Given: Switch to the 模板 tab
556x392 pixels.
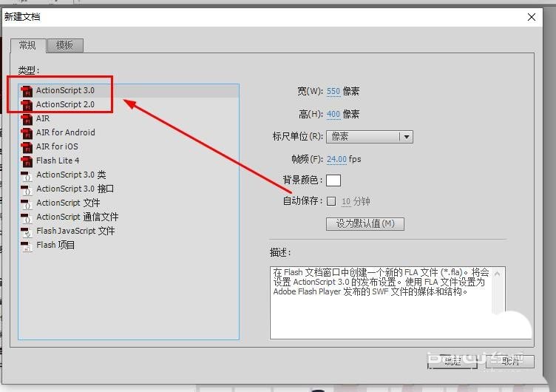Looking at the screenshot, I should (65, 45).
